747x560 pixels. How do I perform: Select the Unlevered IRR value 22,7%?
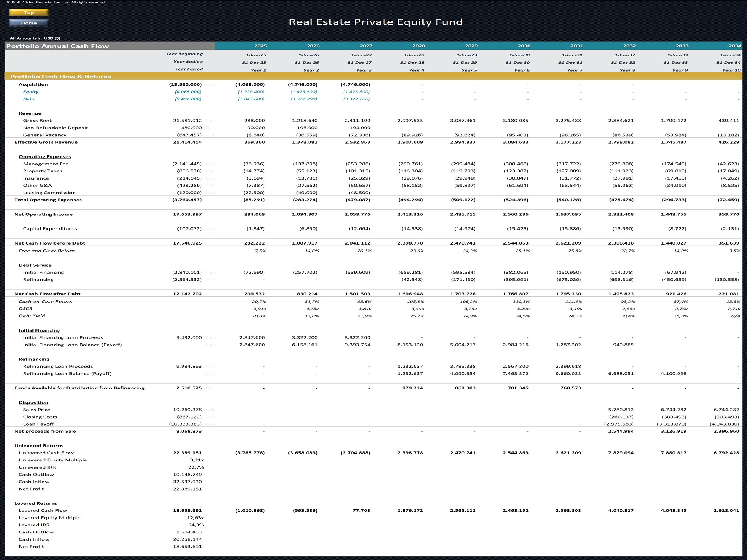pyautogui.click(x=196, y=467)
